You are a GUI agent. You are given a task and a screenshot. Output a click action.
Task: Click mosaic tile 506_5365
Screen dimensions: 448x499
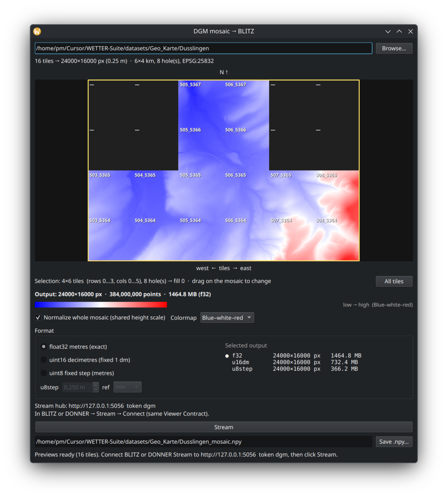(x=246, y=193)
